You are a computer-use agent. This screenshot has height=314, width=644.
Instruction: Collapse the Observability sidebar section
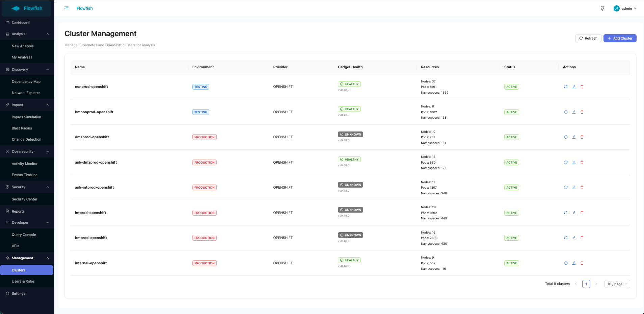27,151
